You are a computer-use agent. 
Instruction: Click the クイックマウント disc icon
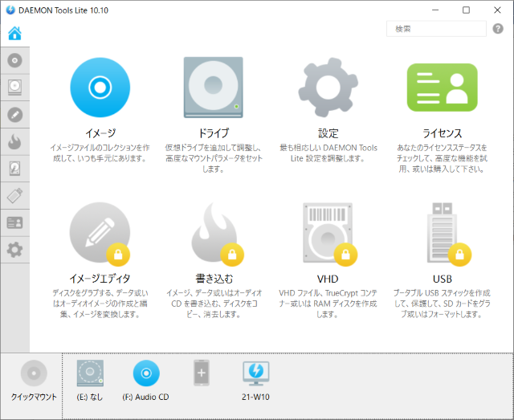[34, 373]
